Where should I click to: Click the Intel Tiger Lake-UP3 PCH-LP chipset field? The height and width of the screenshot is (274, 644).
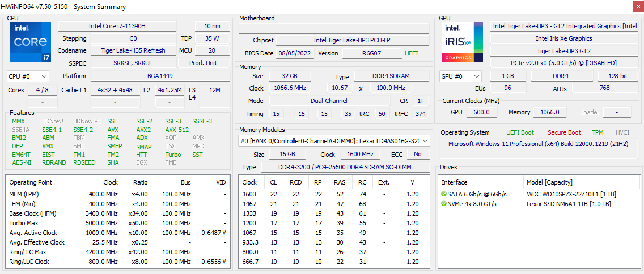(353, 40)
